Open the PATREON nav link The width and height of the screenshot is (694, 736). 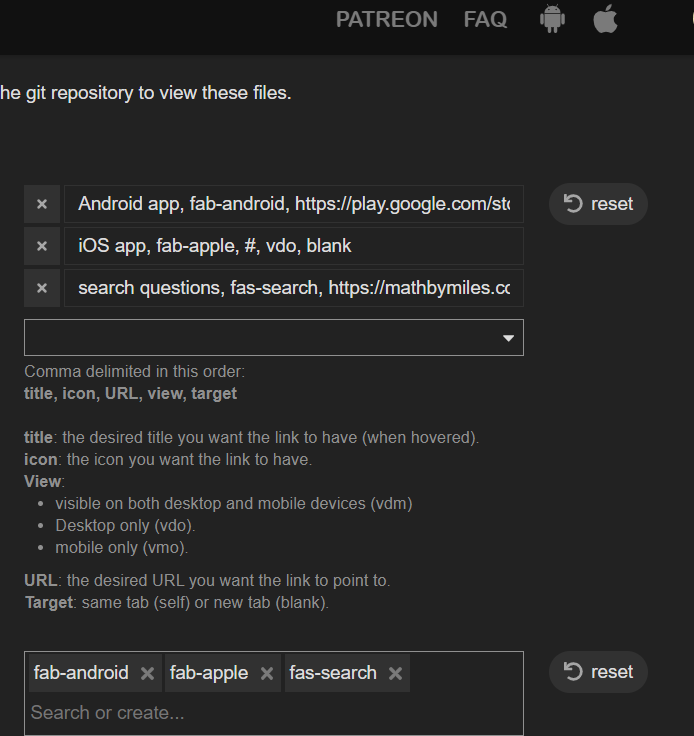coord(387,20)
